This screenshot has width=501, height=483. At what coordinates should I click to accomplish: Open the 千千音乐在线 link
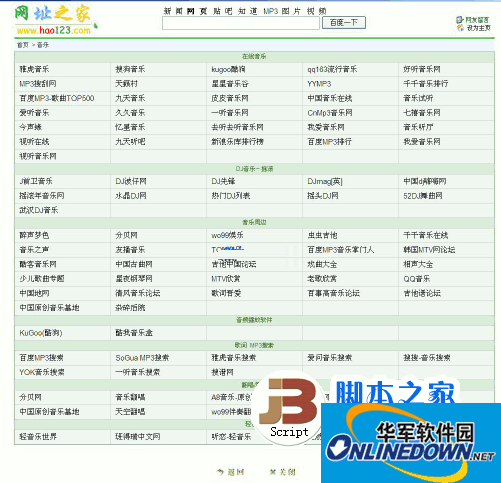coord(426,235)
